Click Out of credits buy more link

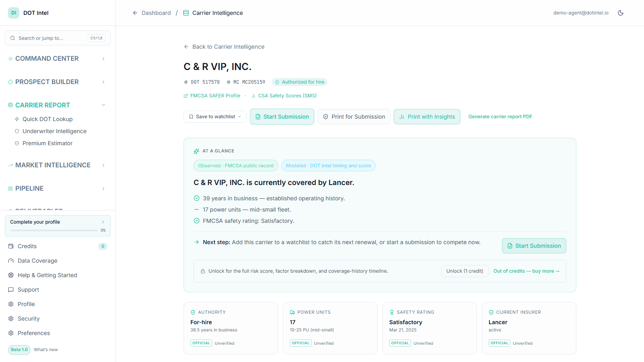526,271
